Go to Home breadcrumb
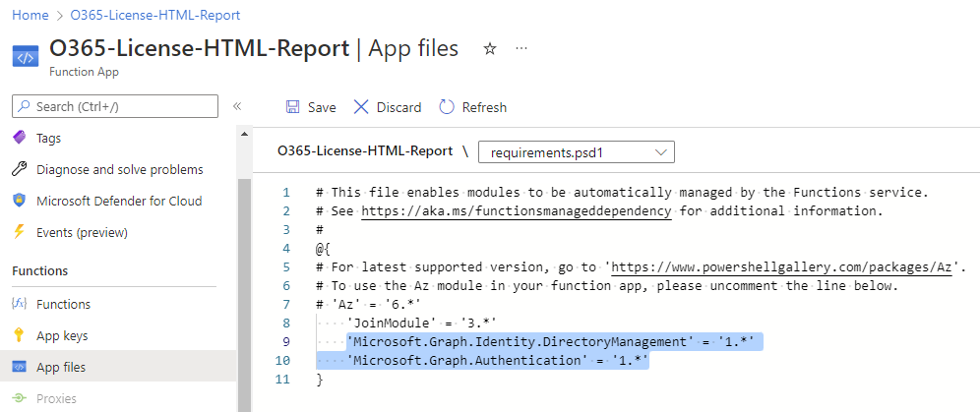The height and width of the screenshot is (412, 980). (30, 15)
